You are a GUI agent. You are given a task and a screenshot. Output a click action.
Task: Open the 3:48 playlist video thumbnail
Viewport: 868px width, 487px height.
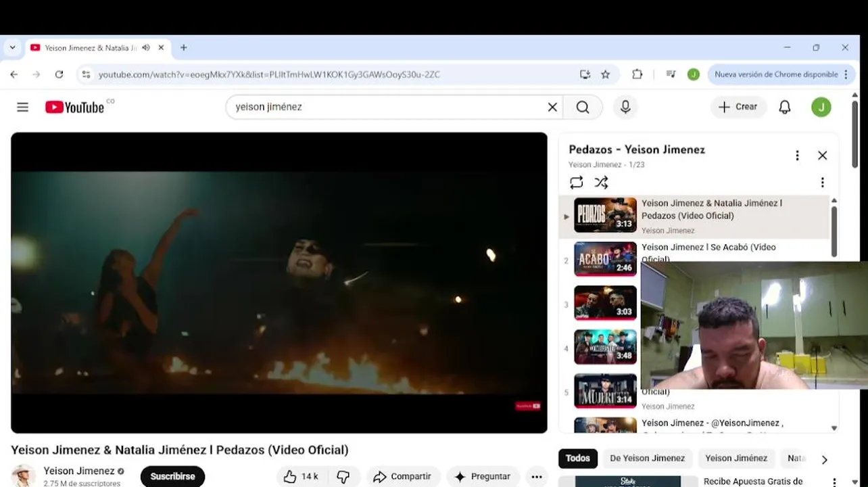pos(605,347)
